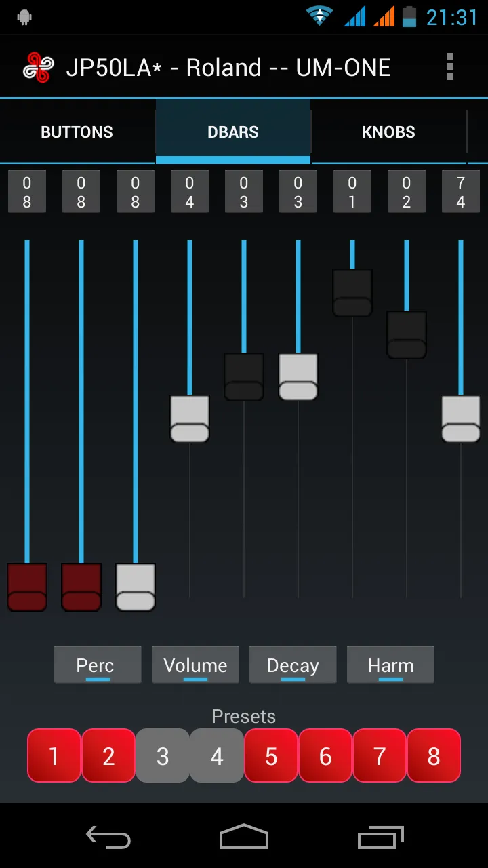
Task: Tap the first drawbar value box showing 08
Action: click(x=27, y=192)
